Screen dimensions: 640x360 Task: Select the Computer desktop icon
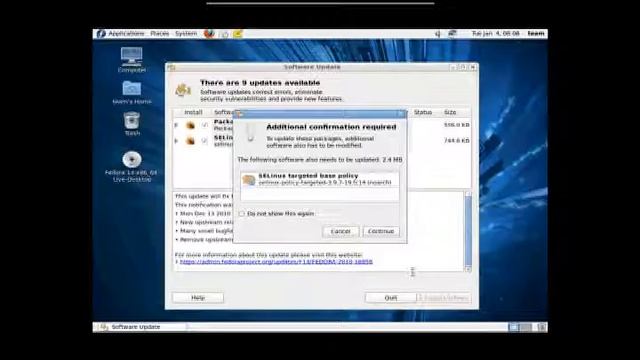[x=131, y=60]
